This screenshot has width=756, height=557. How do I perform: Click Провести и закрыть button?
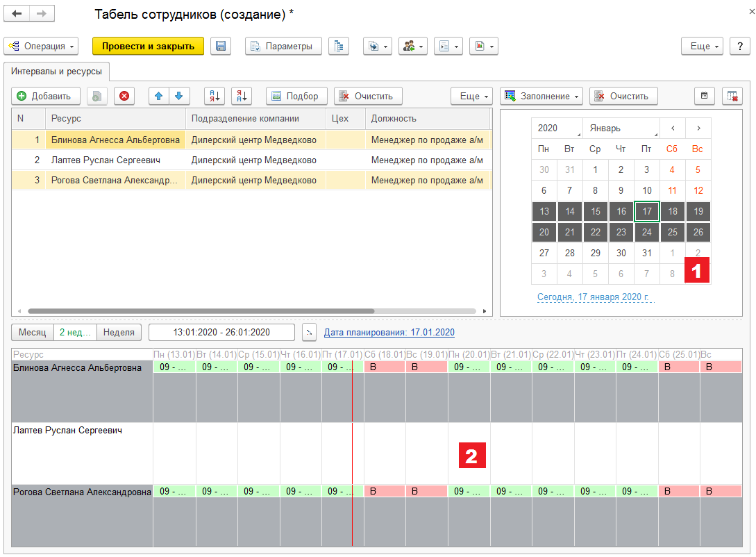(x=148, y=47)
